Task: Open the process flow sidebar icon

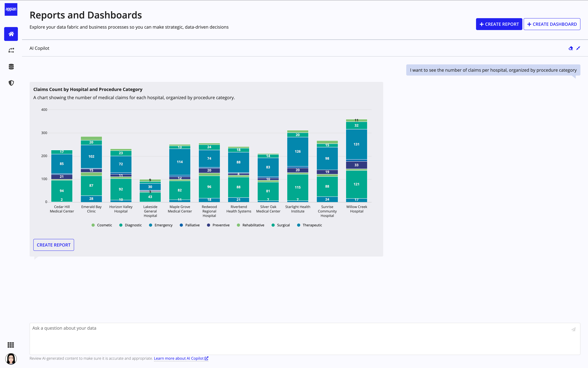Action: tap(11, 50)
